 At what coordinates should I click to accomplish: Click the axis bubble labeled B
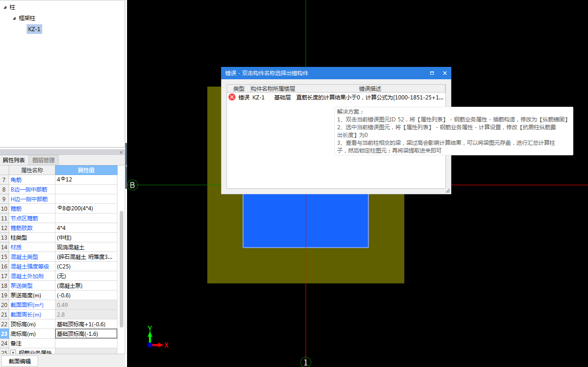coord(132,185)
